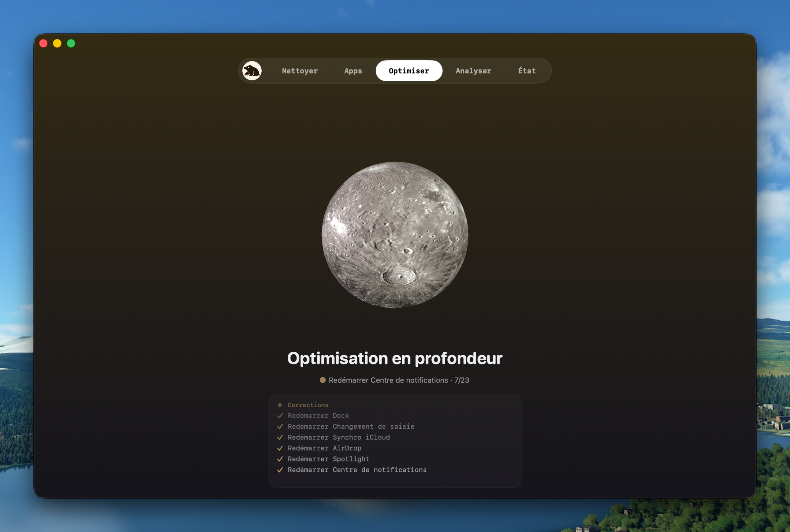Open the Apps tab

coord(353,71)
